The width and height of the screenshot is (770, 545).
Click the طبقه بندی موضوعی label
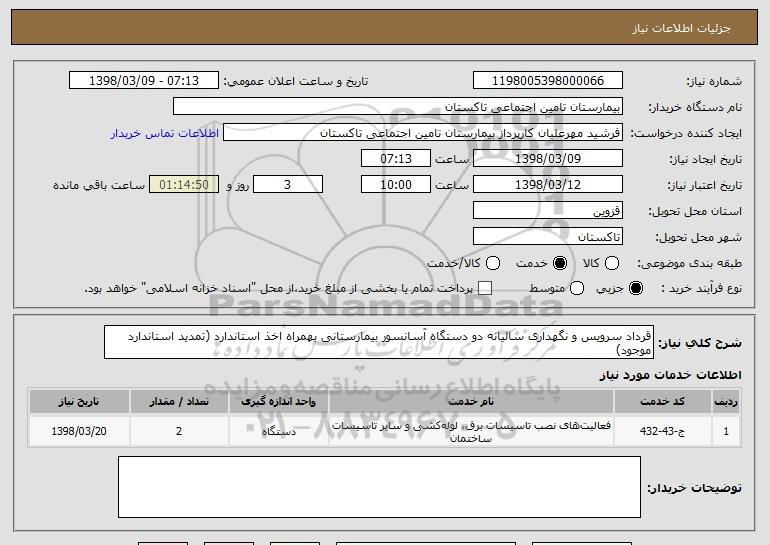pos(689,264)
